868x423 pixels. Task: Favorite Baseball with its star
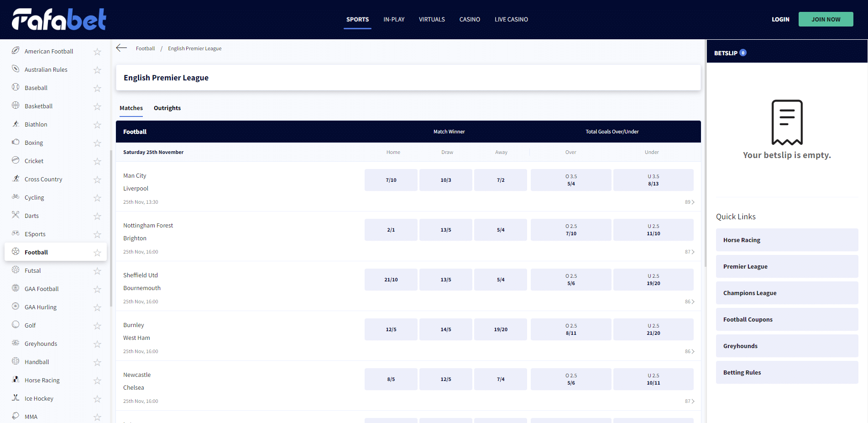[x=97, y=88]
